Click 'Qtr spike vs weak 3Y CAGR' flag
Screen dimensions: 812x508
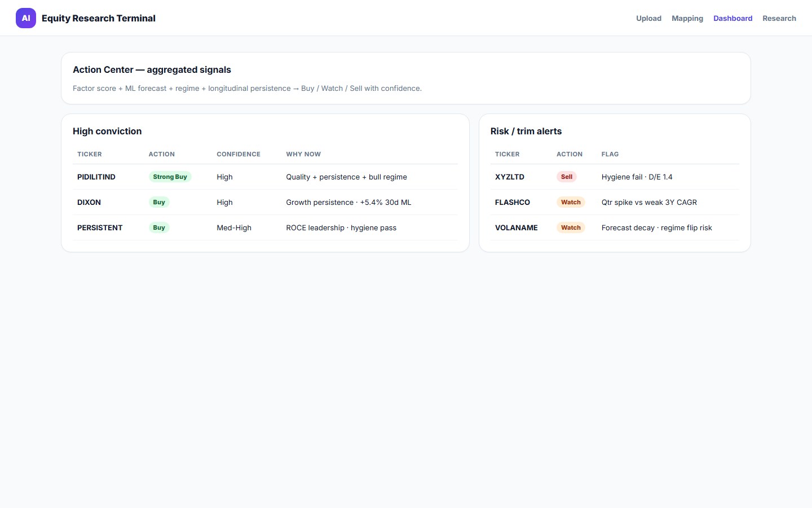pos(649,202)
